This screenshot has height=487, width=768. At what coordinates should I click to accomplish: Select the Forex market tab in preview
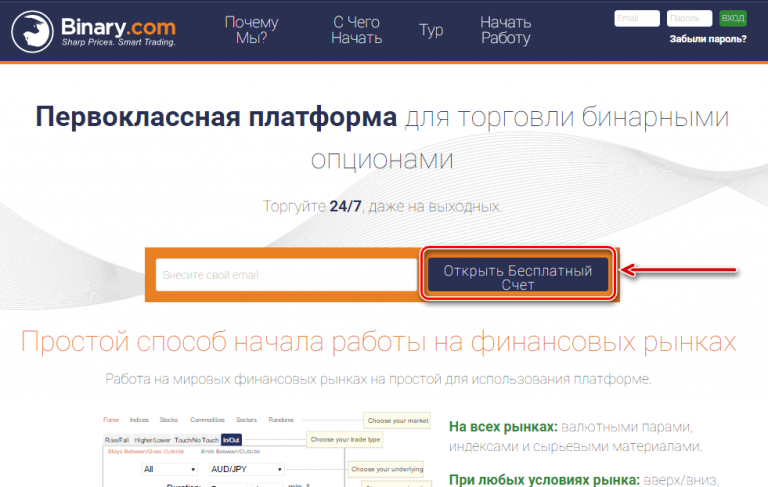111,420
